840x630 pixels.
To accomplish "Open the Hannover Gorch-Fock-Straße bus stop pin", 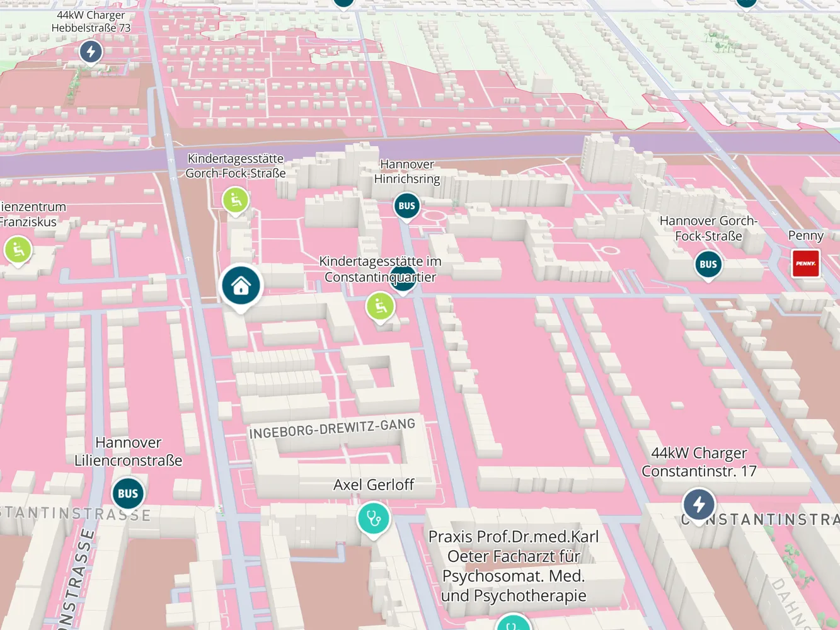I will click(x=708, y=265).
